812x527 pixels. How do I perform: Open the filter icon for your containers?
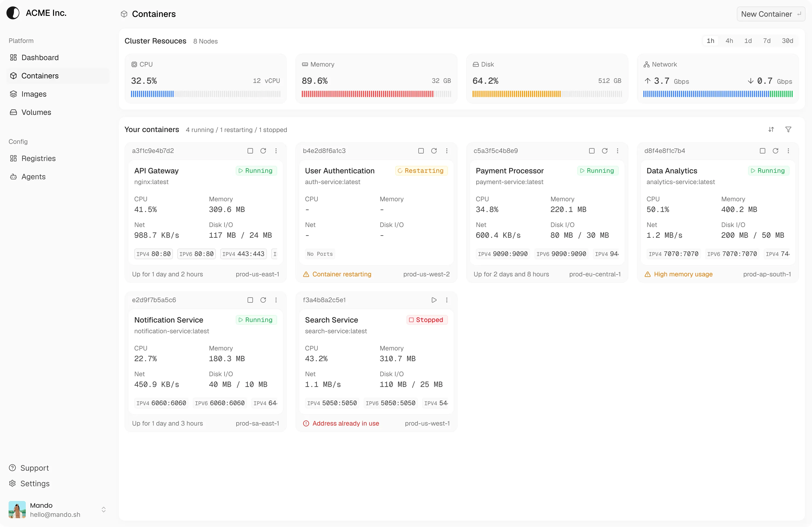point(789,130)
